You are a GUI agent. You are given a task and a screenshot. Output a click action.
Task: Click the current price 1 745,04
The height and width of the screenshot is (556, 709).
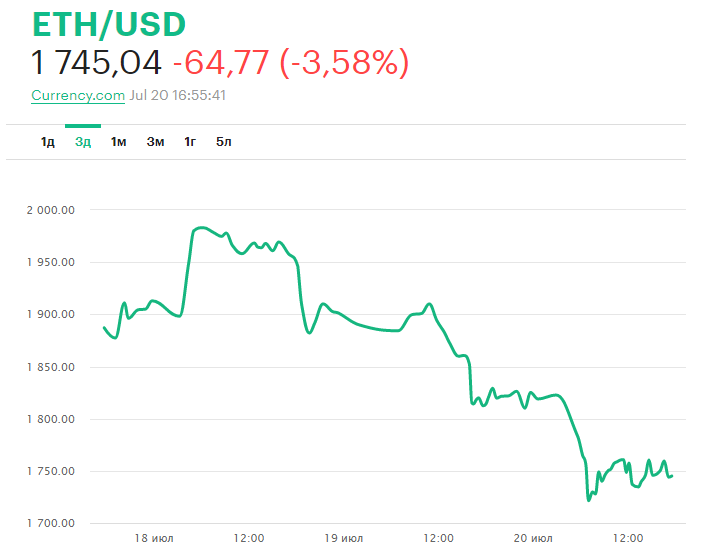pos(96,63)
